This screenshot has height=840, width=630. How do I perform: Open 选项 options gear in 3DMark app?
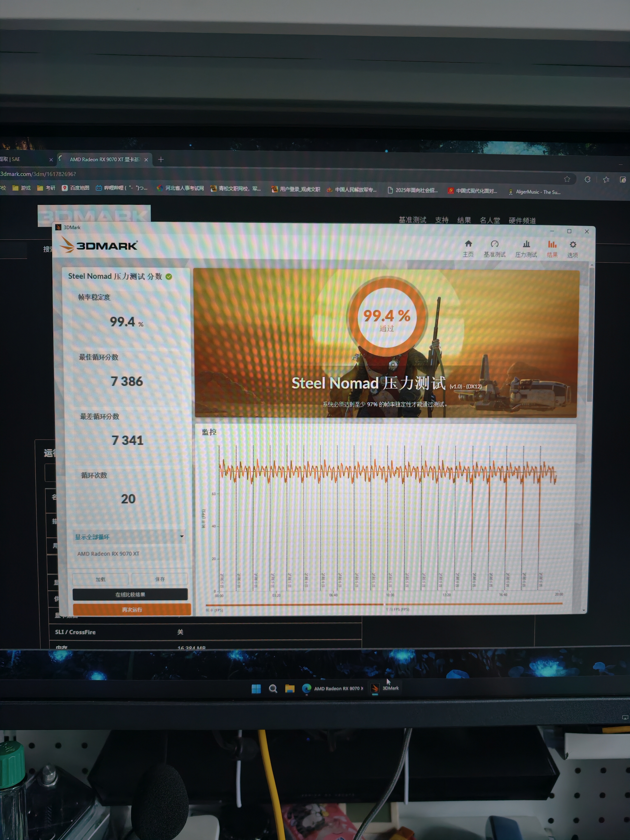[x=573, y=249]
